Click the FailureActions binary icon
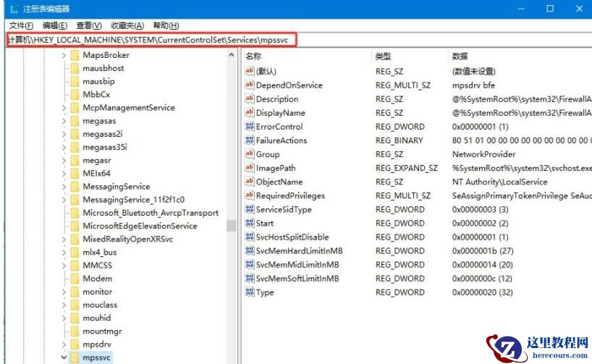The width and height of the screenshot is (592, 364). pyautogui.click(x=249, y=140)
